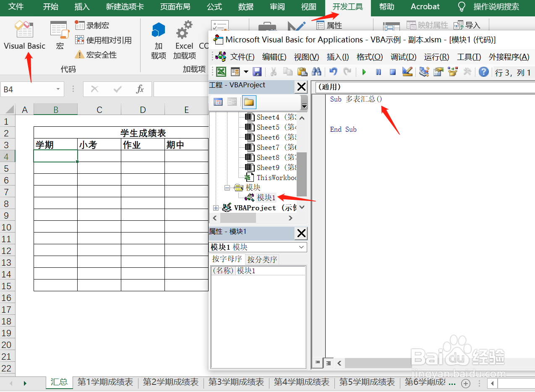Viewport: 535px width, 392px height.
Task: Open the insert object dropdown arrow in VBA toolbar
Action: [246, 72]
